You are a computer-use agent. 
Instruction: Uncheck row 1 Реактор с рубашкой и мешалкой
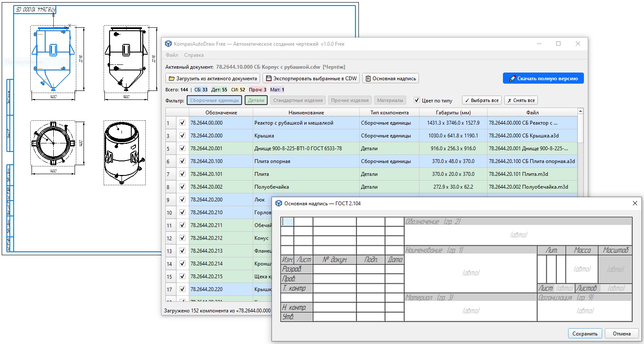[182, 123]
